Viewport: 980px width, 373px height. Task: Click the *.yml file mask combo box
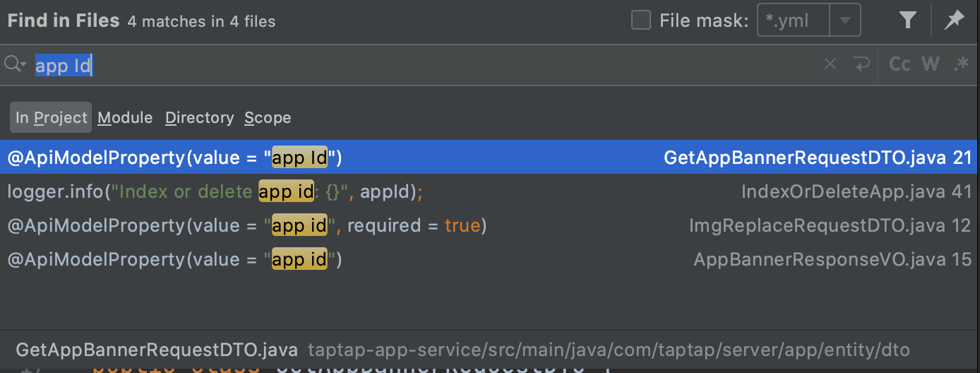click(x=794, y=20)
